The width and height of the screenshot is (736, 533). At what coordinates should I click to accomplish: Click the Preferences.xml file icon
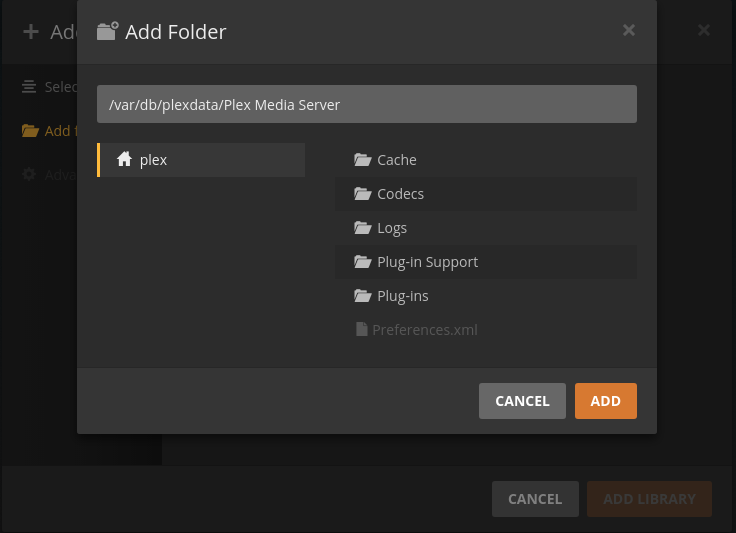[x=361, y=329]
